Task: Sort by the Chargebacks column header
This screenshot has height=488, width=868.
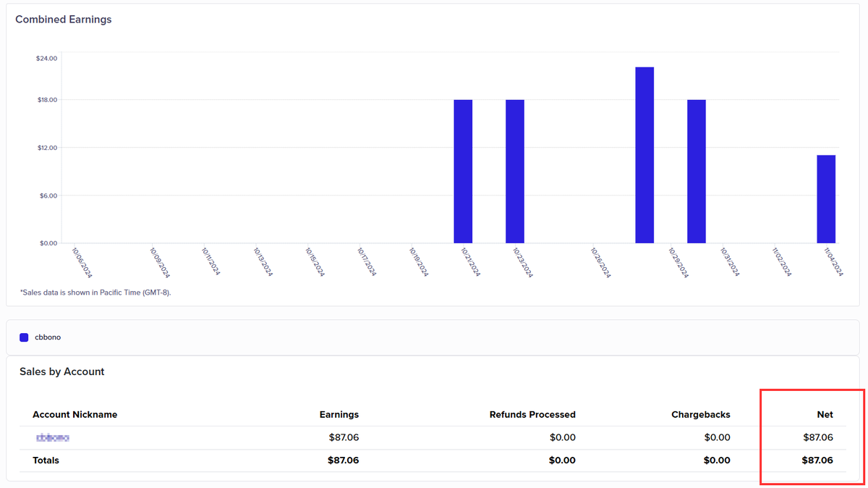Action: [700, 414]
